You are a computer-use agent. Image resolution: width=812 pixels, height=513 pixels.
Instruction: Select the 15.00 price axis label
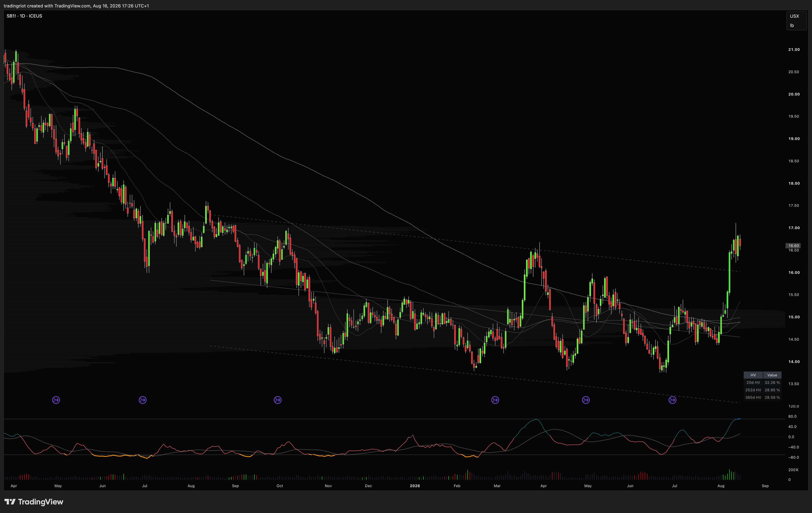coord(794,317)
